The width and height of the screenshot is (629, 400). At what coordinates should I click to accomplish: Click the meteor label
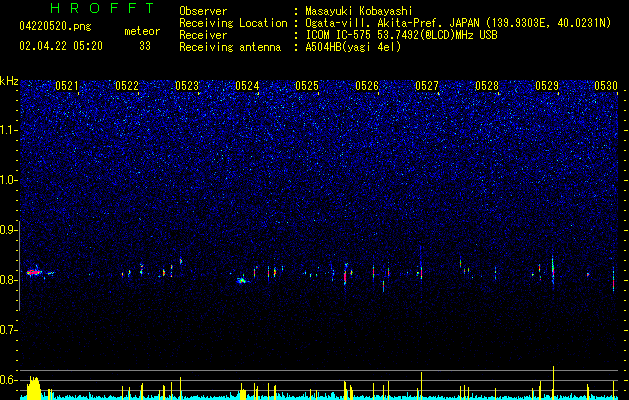[x=142, y=31]
